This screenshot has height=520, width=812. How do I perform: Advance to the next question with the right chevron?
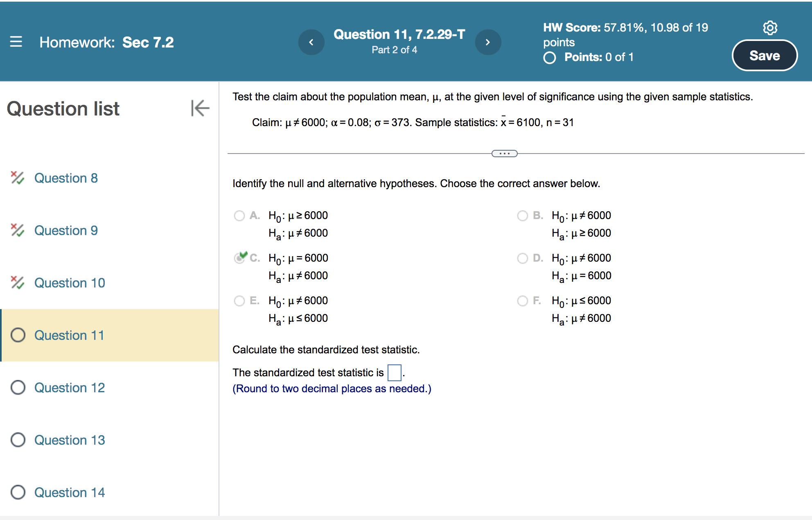(488, 42)
